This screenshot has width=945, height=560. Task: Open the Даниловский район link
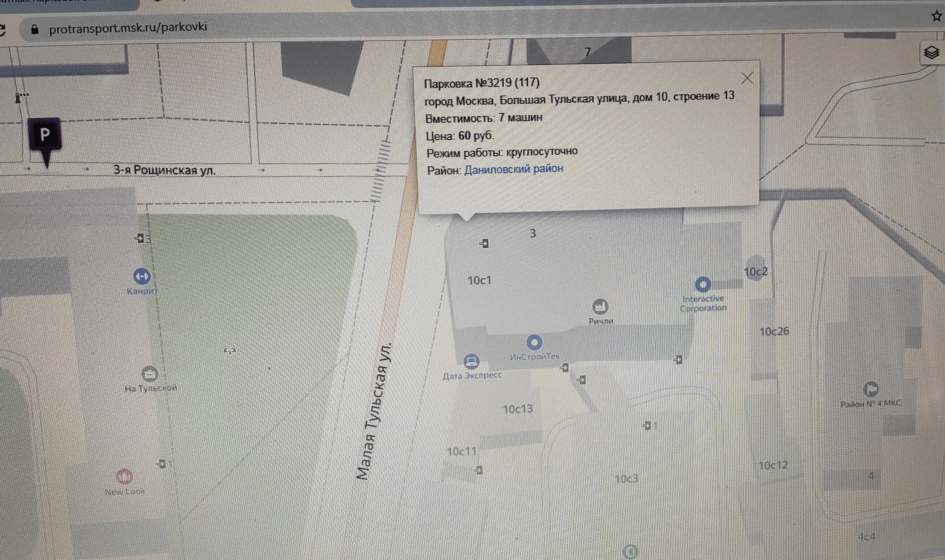tap(513, 169)
